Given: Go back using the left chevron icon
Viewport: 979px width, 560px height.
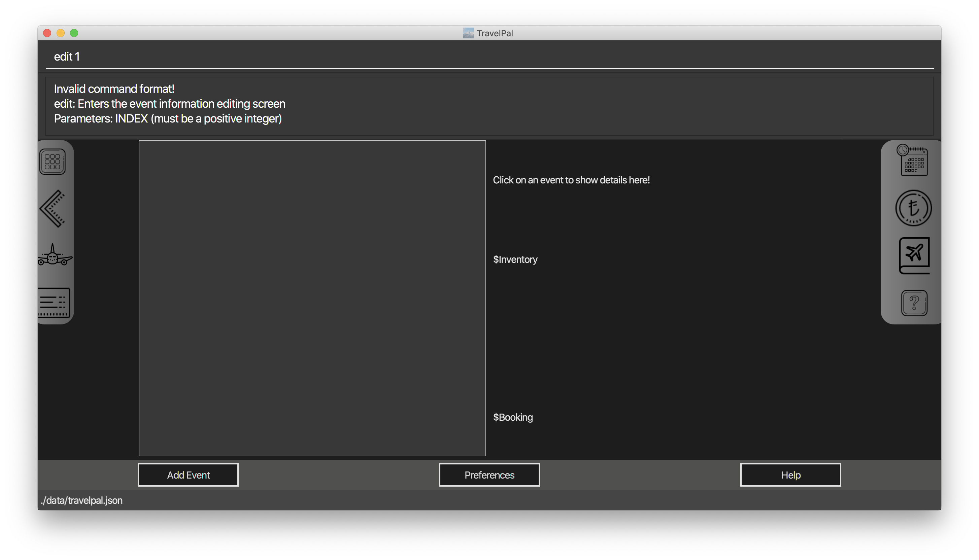Looking at the screenshot, I should coord(52,208).
